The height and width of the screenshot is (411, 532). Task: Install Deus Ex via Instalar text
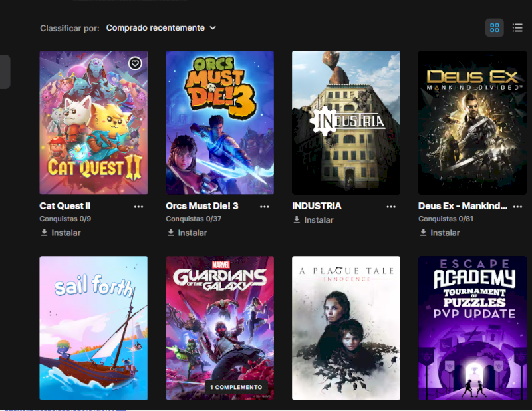click(x=445, y=233)
